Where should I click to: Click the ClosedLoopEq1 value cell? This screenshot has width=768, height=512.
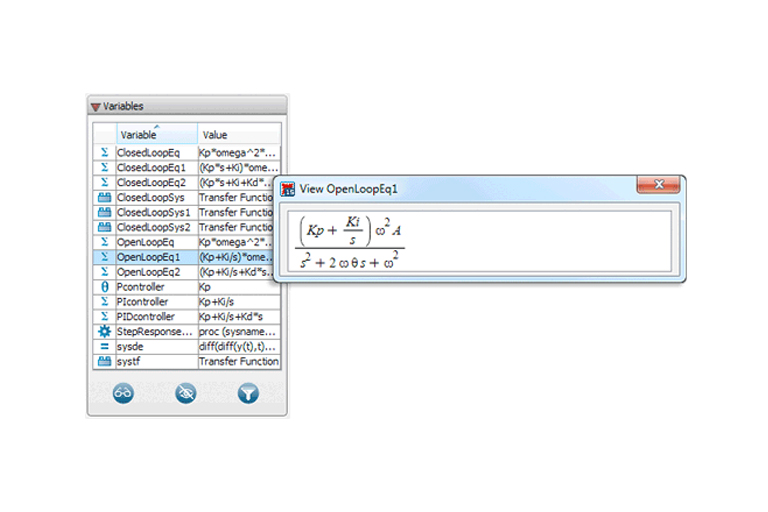(x=238, y=167)
